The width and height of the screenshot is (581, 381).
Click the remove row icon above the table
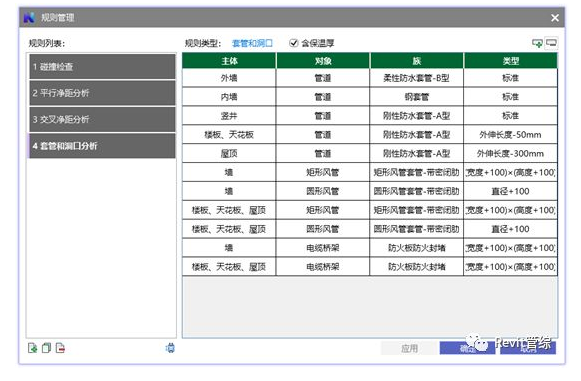point(551,43)
